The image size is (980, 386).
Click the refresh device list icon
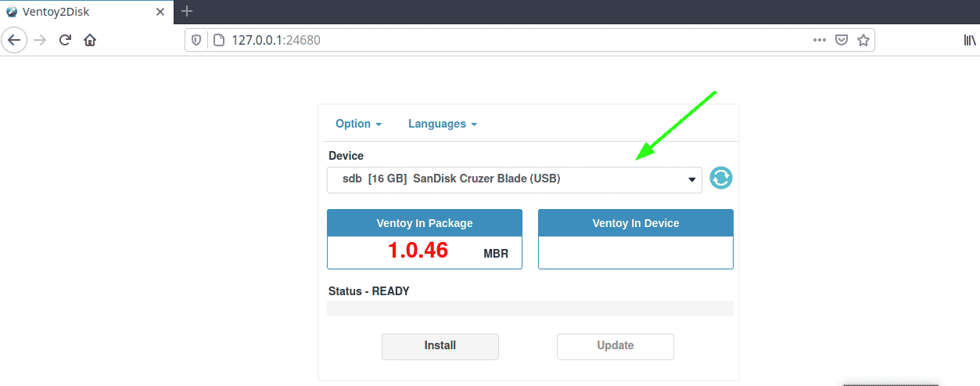point(721,179)
